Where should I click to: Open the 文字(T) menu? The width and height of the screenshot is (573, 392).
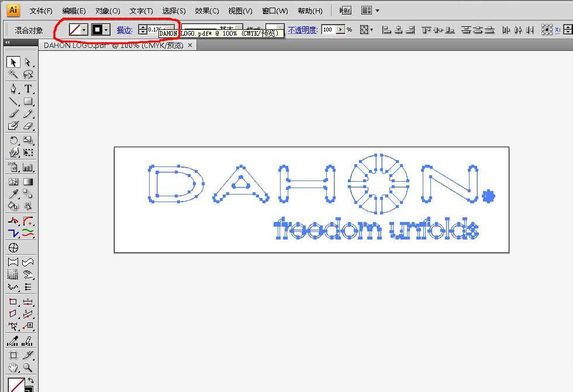[141, 11]
